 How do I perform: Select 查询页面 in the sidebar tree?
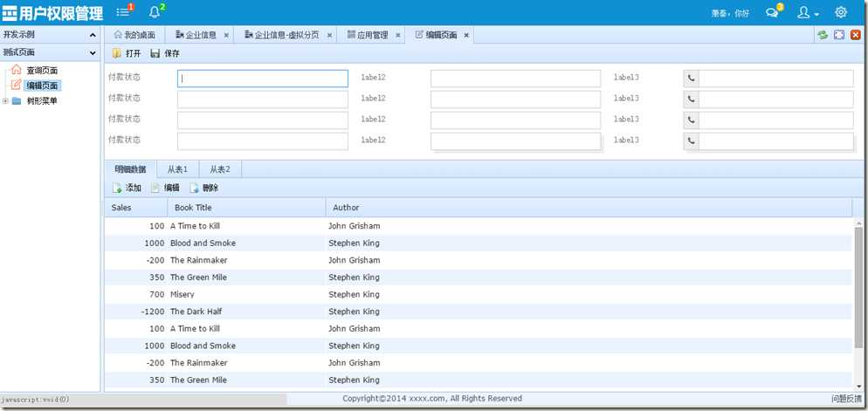tap(42, 71)
